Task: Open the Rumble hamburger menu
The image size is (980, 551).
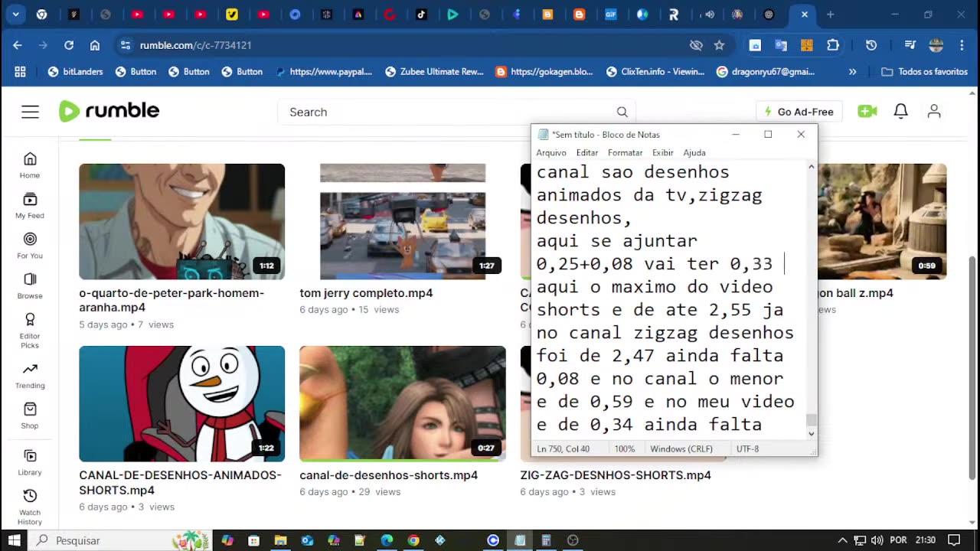Action: 30,112
